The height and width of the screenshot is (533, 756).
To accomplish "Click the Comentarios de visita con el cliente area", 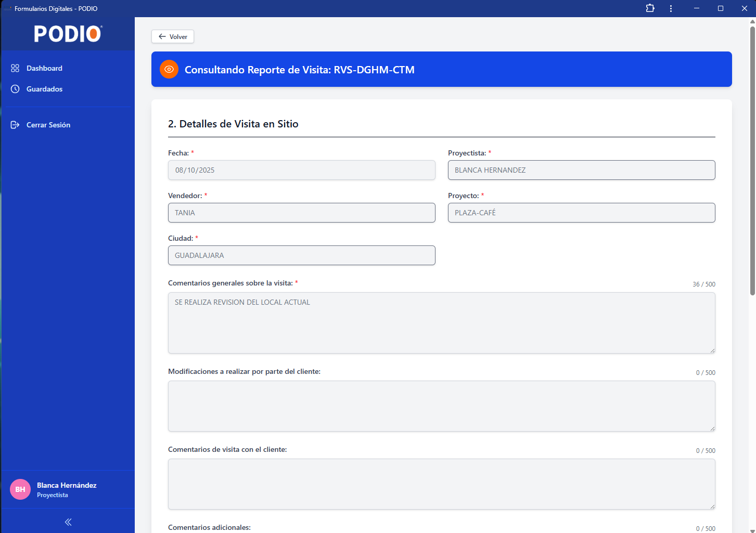I will pyautogui.click(x=442, y=484).
